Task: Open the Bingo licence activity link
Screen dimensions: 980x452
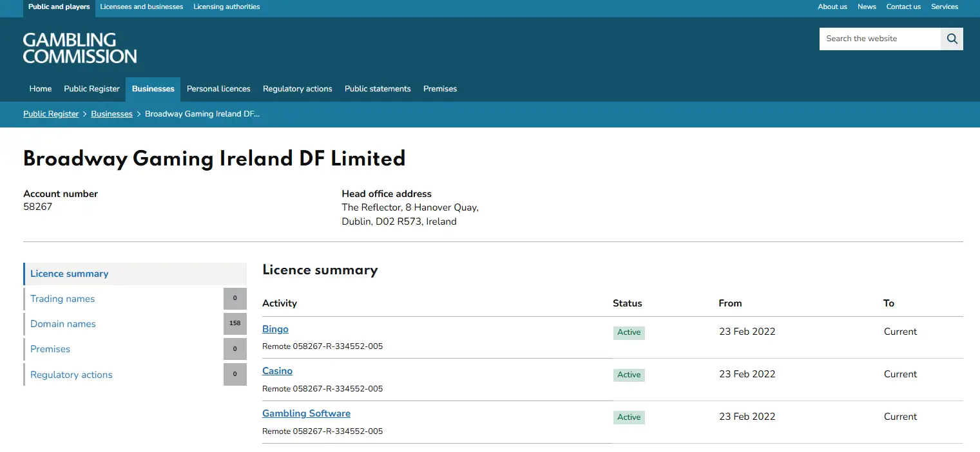Action: point(275,329)
